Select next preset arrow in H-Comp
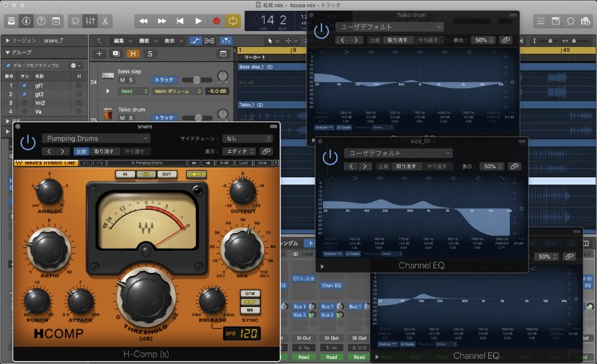 [x=63, y=151]
